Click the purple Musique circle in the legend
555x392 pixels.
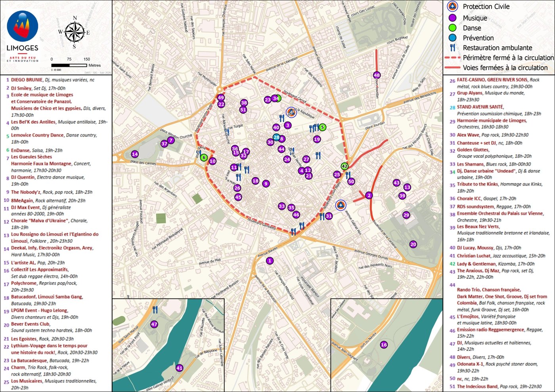(452, 18)
